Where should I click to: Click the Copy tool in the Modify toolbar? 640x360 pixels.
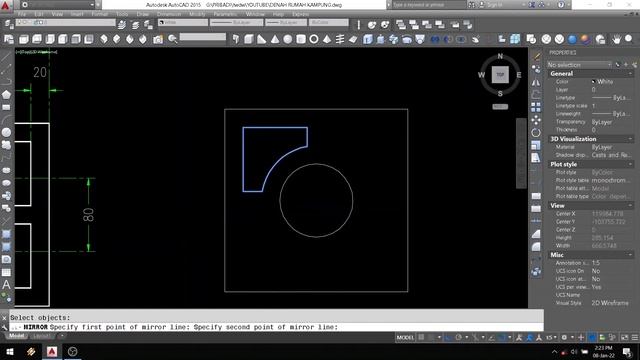(536, 70)
